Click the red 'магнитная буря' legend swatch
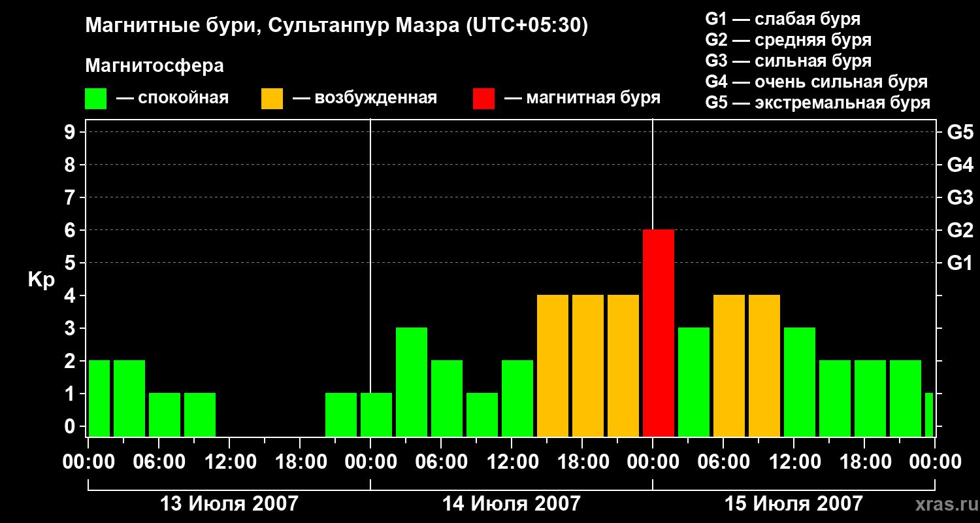Screen dimensions: 980x523 click(483, 99)
